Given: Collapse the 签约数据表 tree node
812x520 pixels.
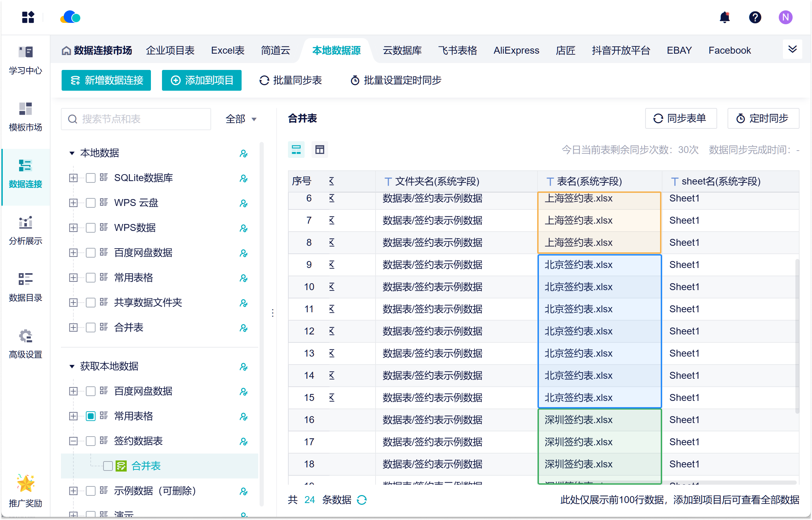Looking at the screenshot, I should point(73,441).
